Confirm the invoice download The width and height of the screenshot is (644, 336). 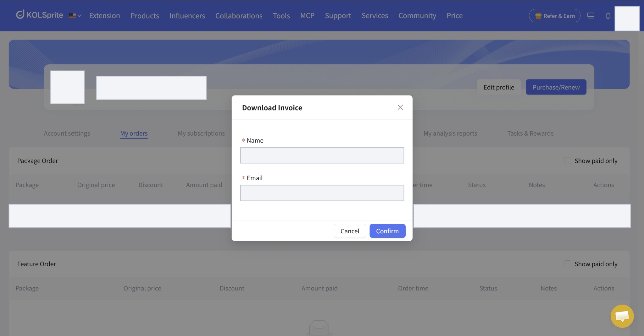point(387,231)
